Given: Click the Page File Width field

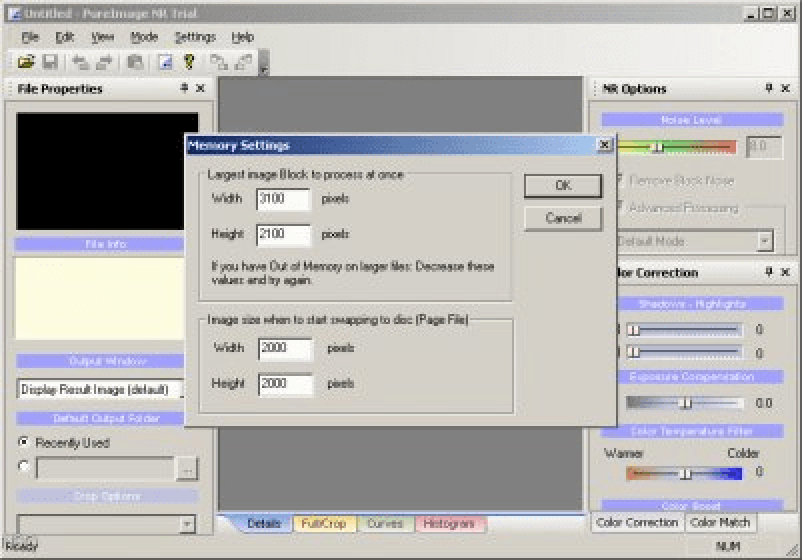Looking at the screenshot, I should click(285, 349).
